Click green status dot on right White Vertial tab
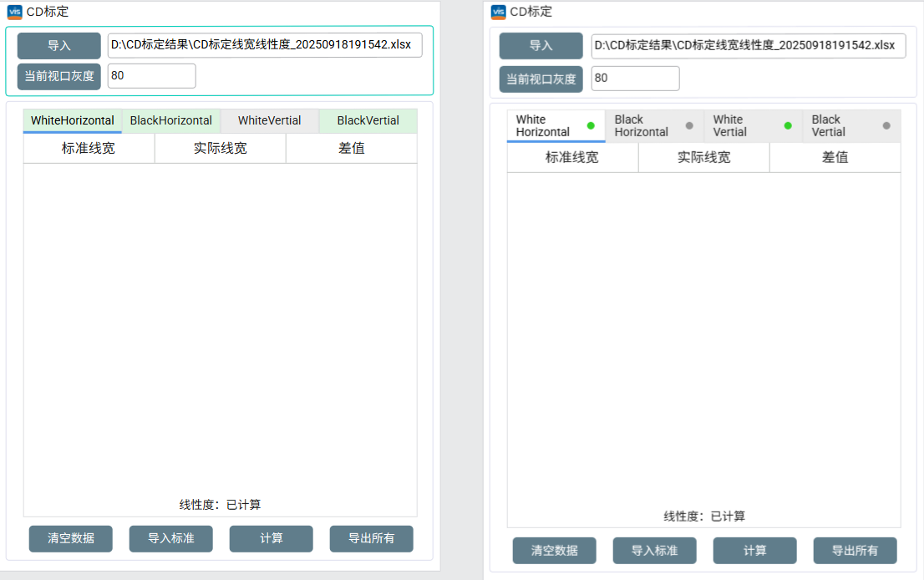This screenshot has width=924, height=580. pos(788,125)
